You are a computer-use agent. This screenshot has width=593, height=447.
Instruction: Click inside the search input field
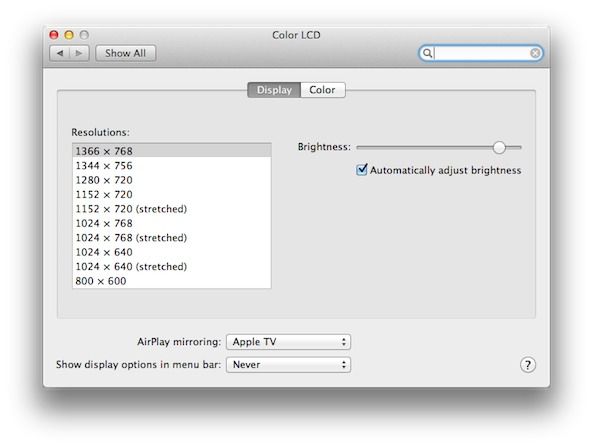click(x=481, y=53)
